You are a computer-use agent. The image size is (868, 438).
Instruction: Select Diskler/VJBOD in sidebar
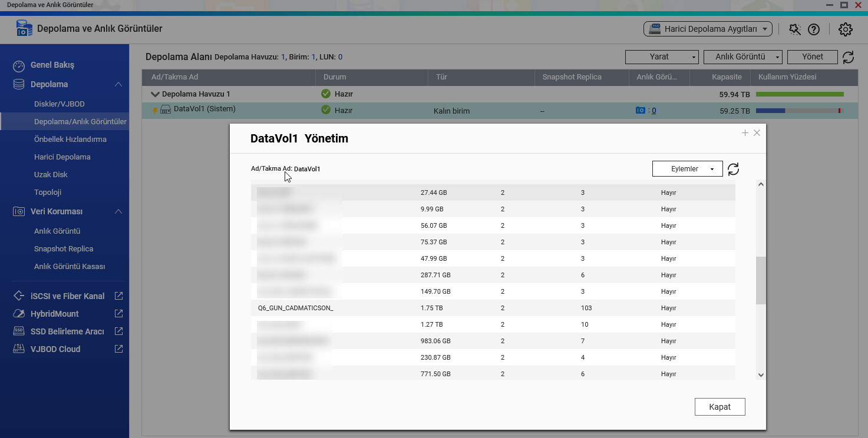tap(60, 104)
